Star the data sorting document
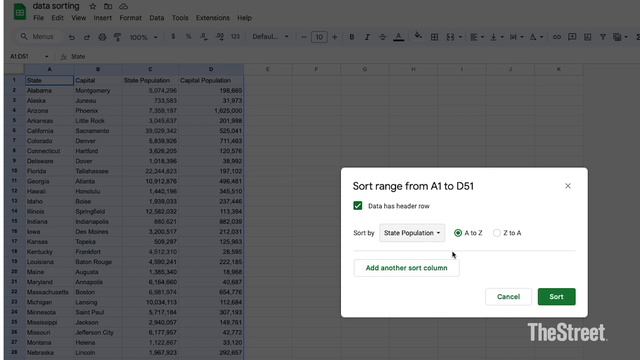This screenshot has width=640, height=360. click(93, 7)
